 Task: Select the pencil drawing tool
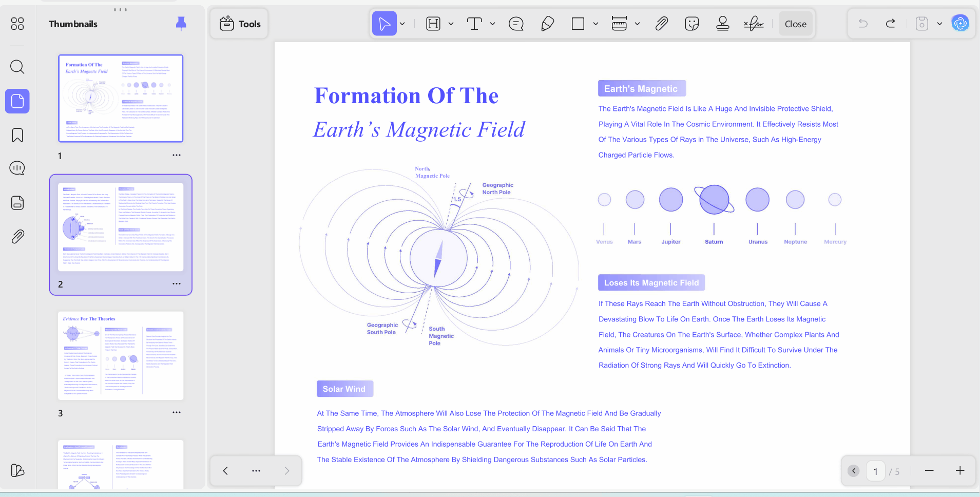point(548,24)
